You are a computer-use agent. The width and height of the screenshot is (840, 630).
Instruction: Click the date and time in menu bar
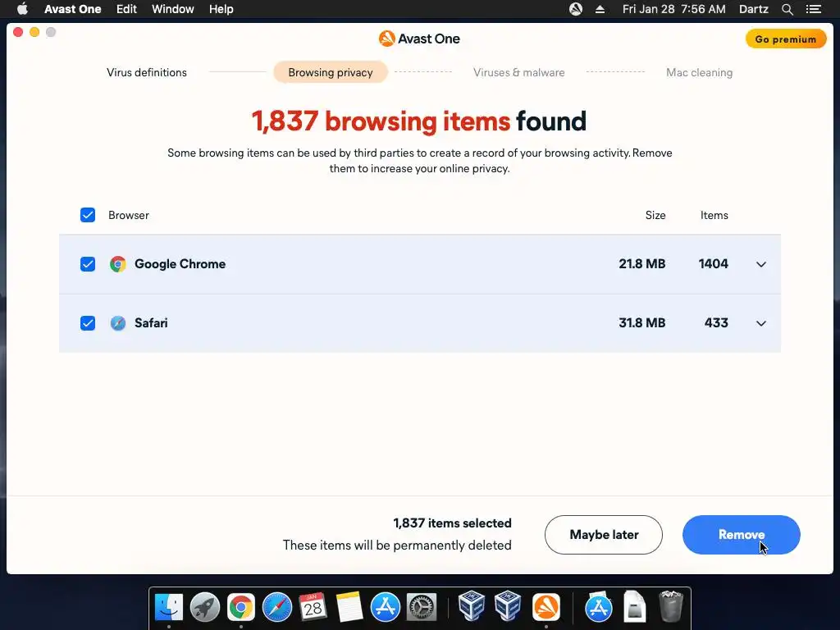(x=674, y=9)
